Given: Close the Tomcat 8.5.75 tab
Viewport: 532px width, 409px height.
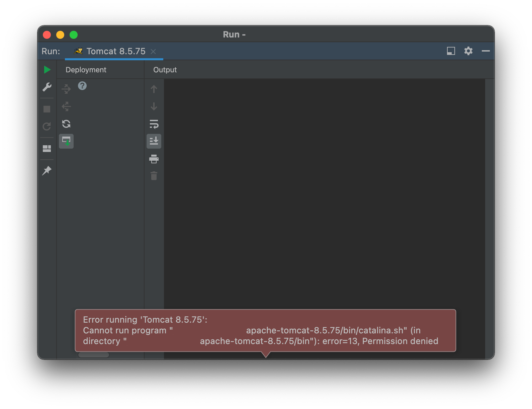Looking at the screenshot, I should tap(153, 52).
